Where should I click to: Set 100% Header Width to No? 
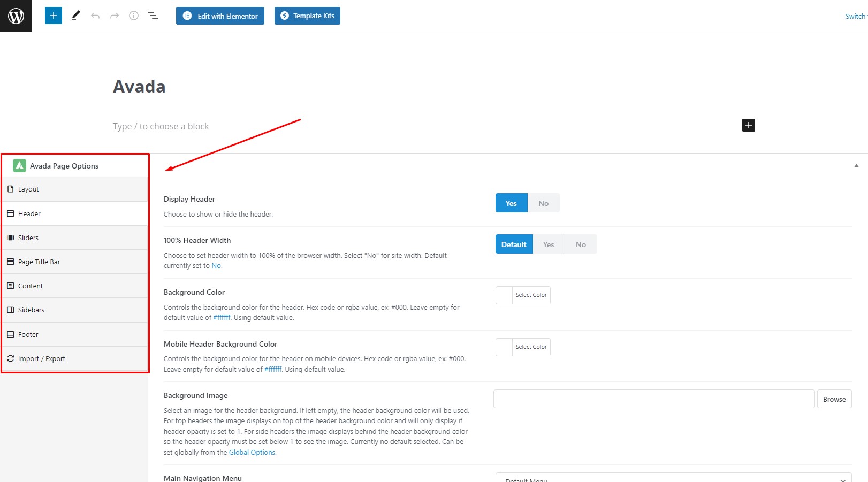(581, 244)
